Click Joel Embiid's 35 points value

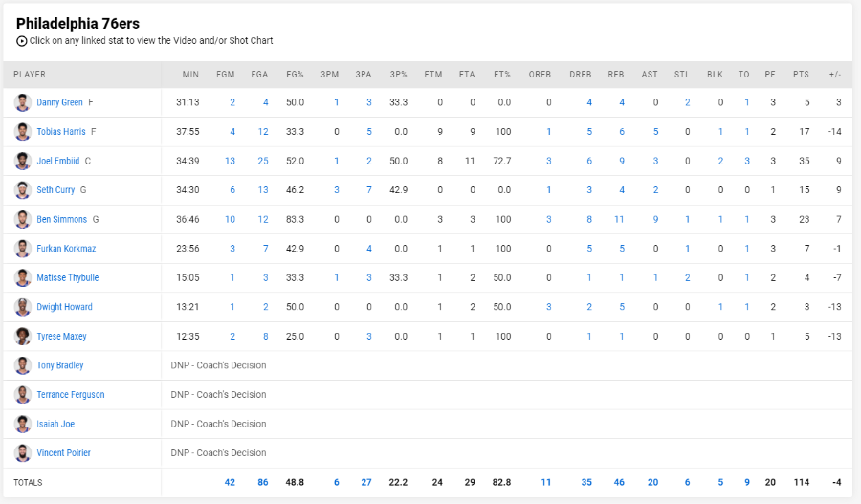[805, 161]
